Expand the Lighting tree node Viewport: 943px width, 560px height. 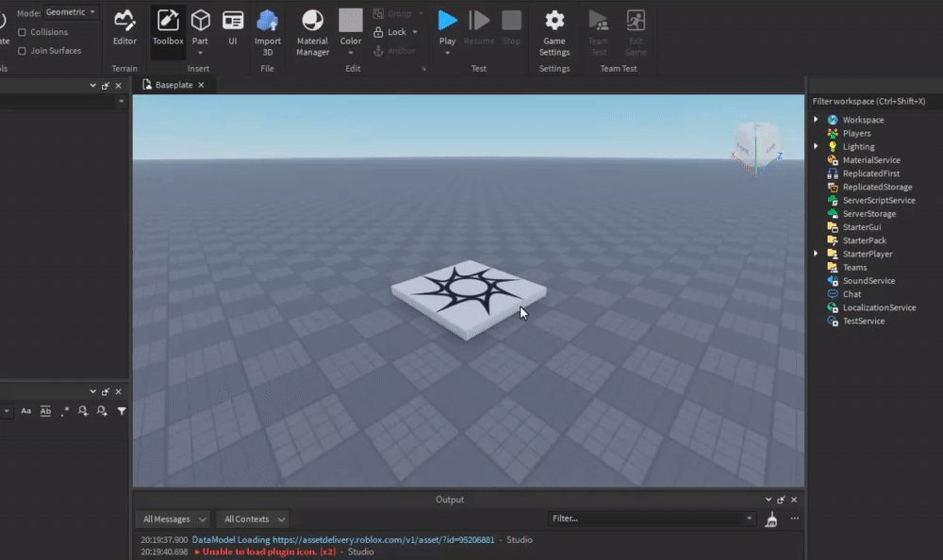(x=816, y=146)
